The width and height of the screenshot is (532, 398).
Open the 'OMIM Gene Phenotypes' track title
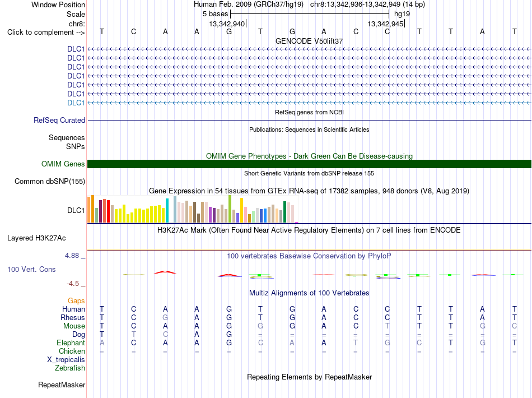click(309, 156)
